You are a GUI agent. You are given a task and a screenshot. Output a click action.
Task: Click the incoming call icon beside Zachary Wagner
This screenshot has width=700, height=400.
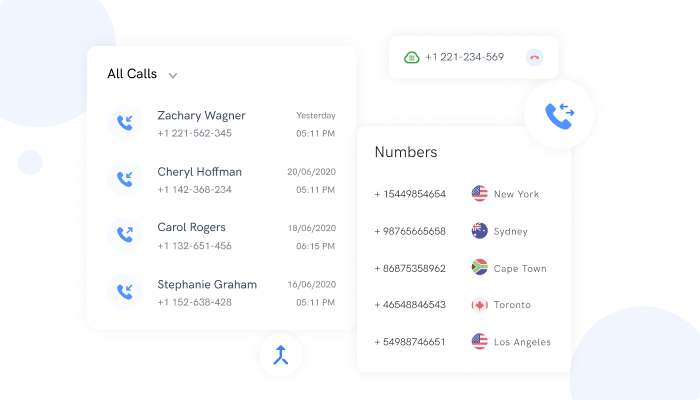click(x=125, y=123)
